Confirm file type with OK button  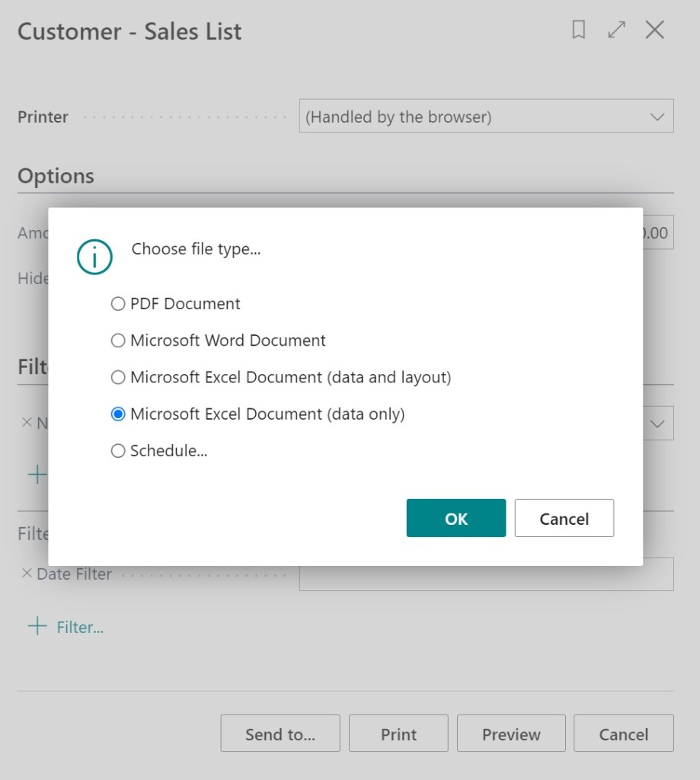tap(455, 518)
